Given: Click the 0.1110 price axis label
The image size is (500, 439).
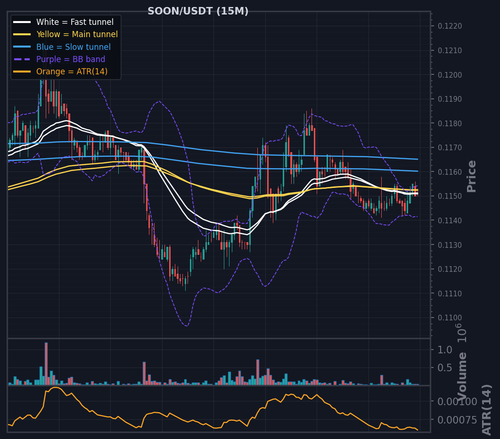Looking at the screenshot, I should click(450, 293).
